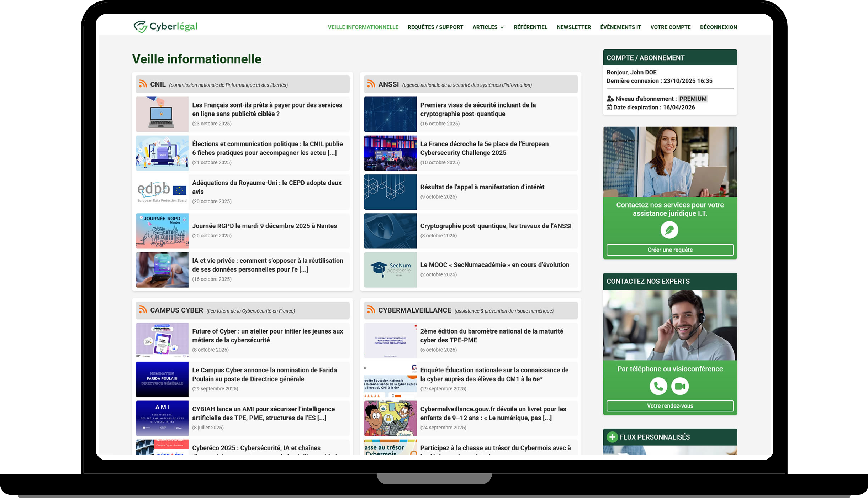Click the plus icon beside Flux personnalisés
The height and width of the screenshot is (498, 868).
pyautogui.click(x=612, y=437)
